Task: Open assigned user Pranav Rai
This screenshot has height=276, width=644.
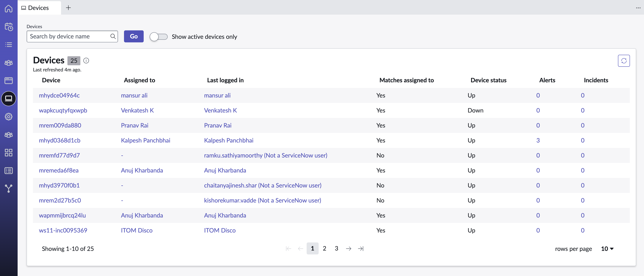Action: pos(134,125)
